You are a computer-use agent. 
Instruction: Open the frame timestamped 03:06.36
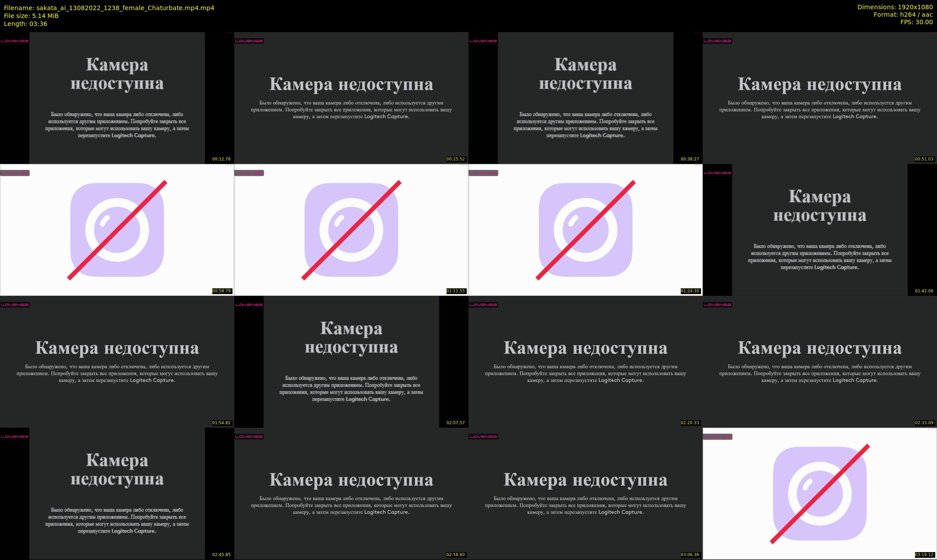[585, 493]
